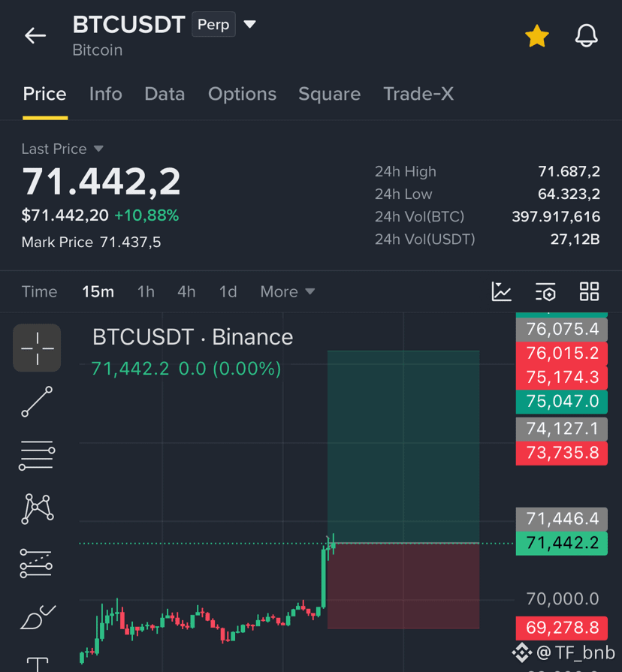Select the brush drawing tool
This screenshot has height=672, width=622.
[x=38, y=617]
